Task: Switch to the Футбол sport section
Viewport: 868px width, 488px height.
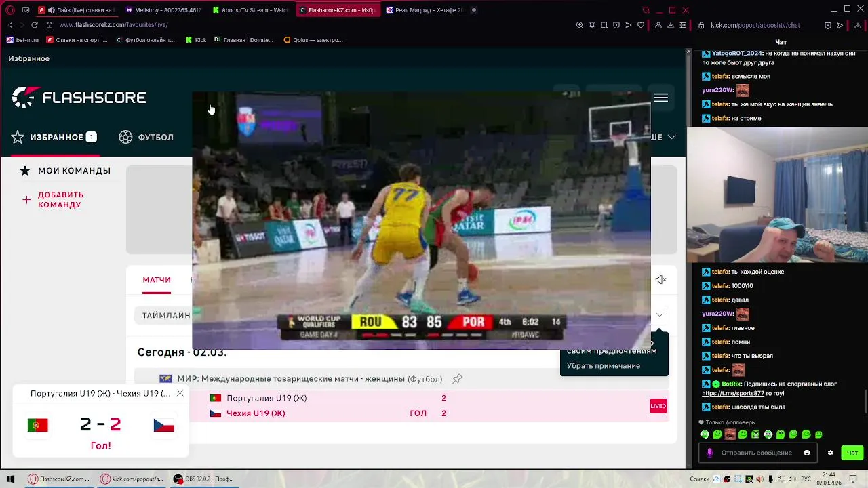Action: point(146,137)
